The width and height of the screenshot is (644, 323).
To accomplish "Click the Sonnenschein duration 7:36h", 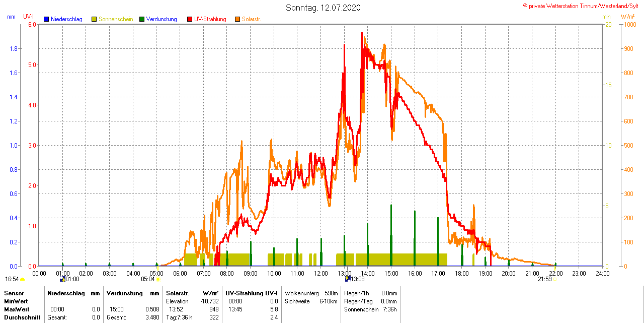I will (x=389, y=309).
